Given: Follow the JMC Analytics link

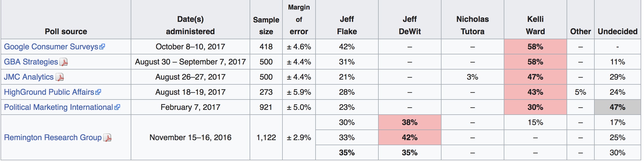Looking at the screenshot, I should [x=29, y=77].
